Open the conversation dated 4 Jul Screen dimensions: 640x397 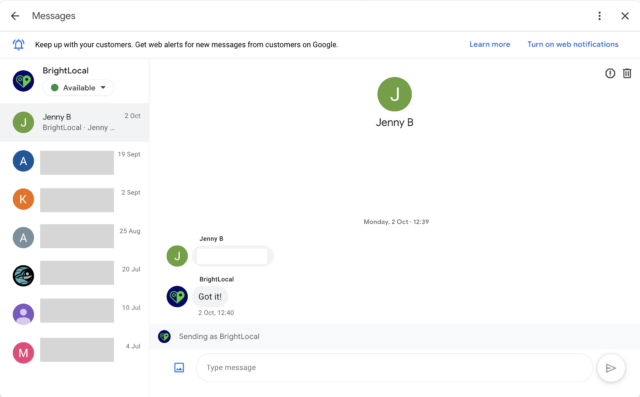click(75, 353)
